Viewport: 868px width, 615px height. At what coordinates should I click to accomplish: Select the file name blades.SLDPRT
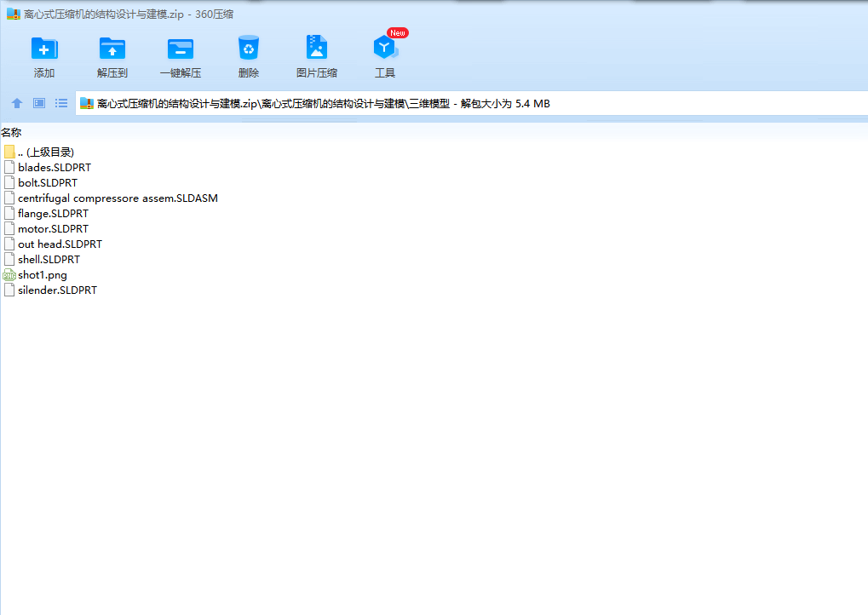pos(55,167)
